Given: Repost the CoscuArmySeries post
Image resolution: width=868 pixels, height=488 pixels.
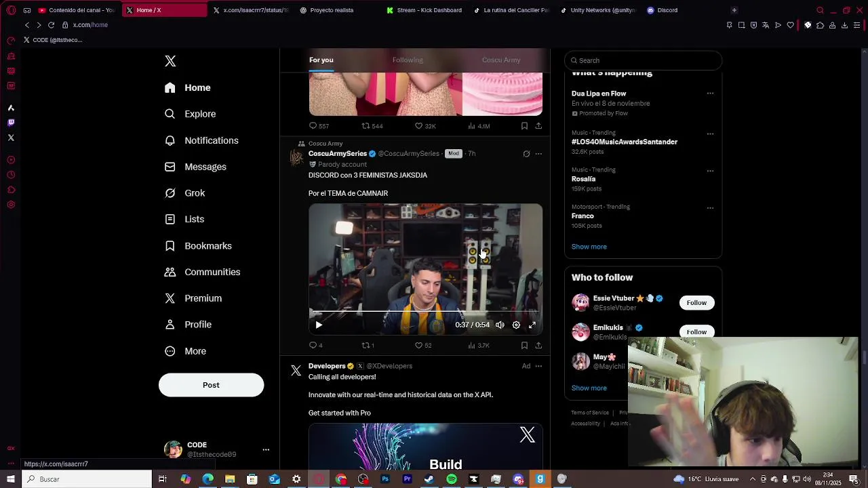Looking at the screenshot, I should tap(368, 346).
